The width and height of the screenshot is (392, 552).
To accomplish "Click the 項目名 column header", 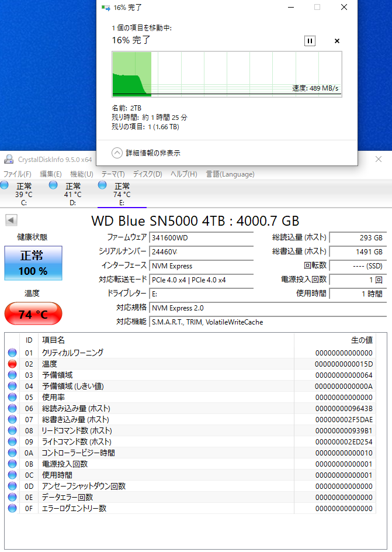I will click(x=166, y=340).
